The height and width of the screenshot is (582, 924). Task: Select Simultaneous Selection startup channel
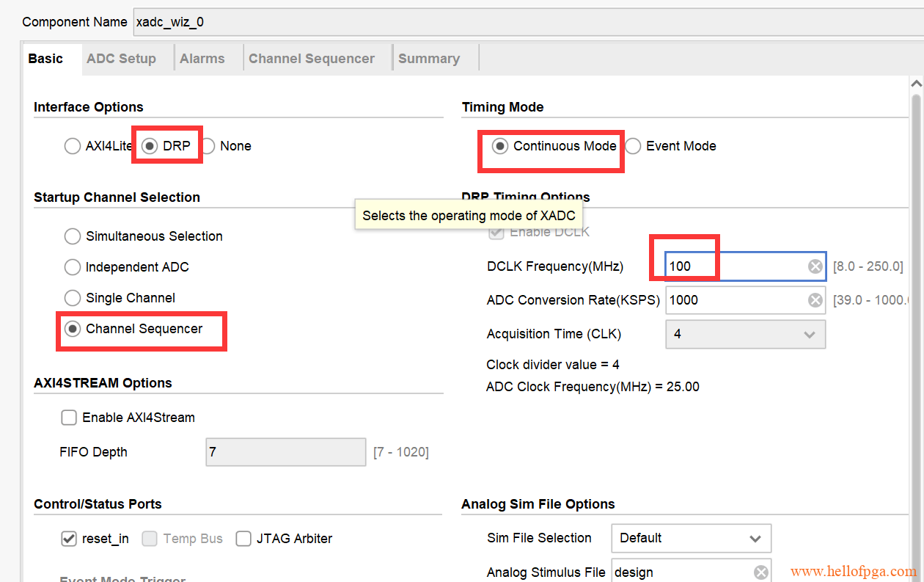tap(73, 236)
